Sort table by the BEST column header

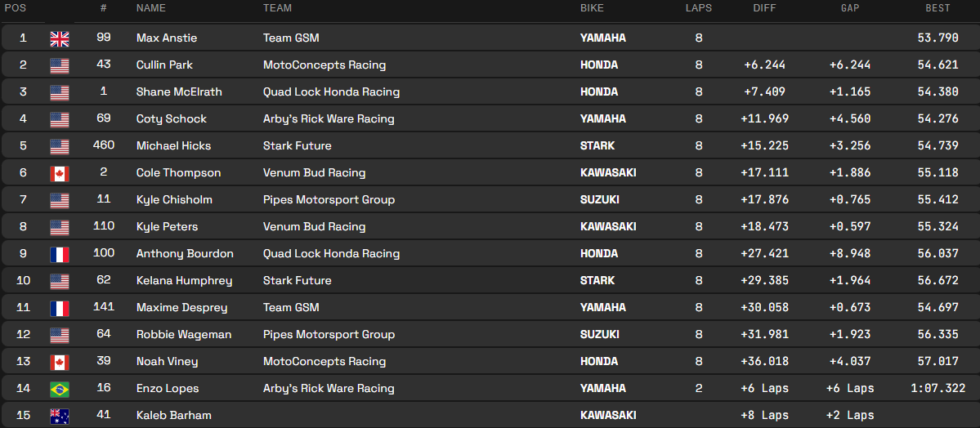tap(937, 8)
